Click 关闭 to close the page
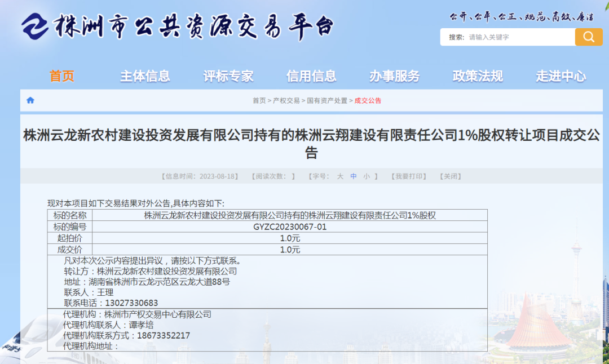 [x=450, y=176]
